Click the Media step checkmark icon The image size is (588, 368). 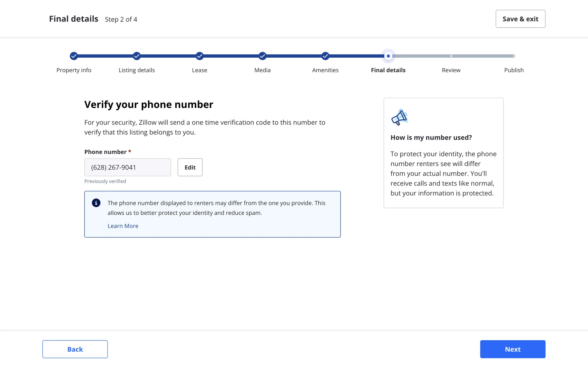pyautogui.click(x=262, y=56)
